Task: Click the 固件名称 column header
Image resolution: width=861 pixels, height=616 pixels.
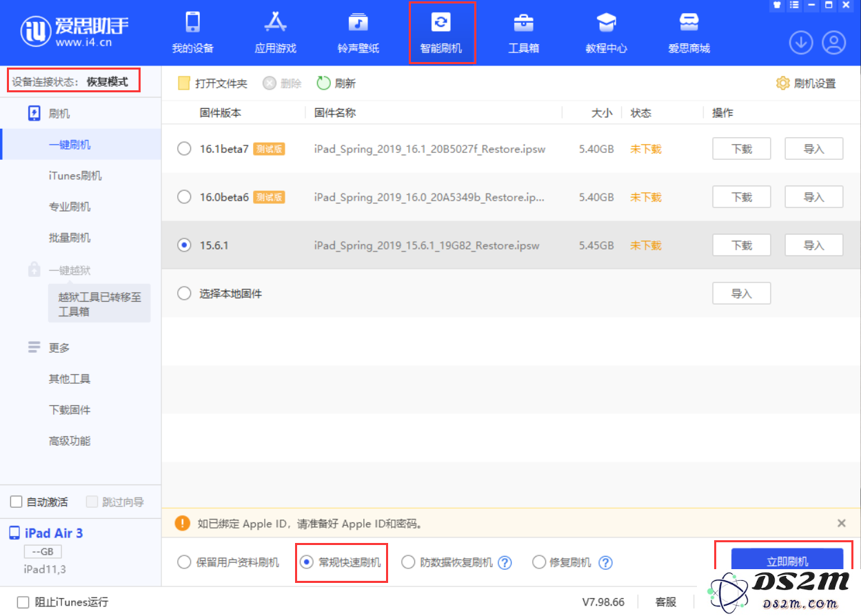Action: click(x=335, y=113)
